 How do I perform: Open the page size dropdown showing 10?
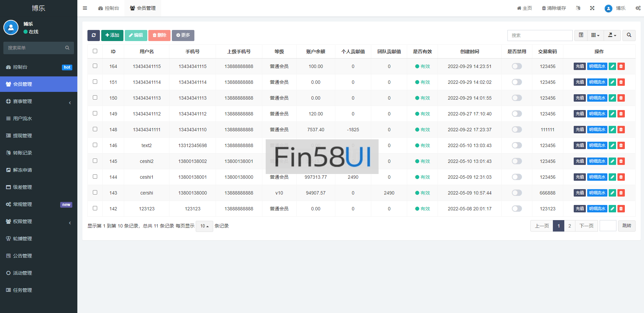(204, 226)
